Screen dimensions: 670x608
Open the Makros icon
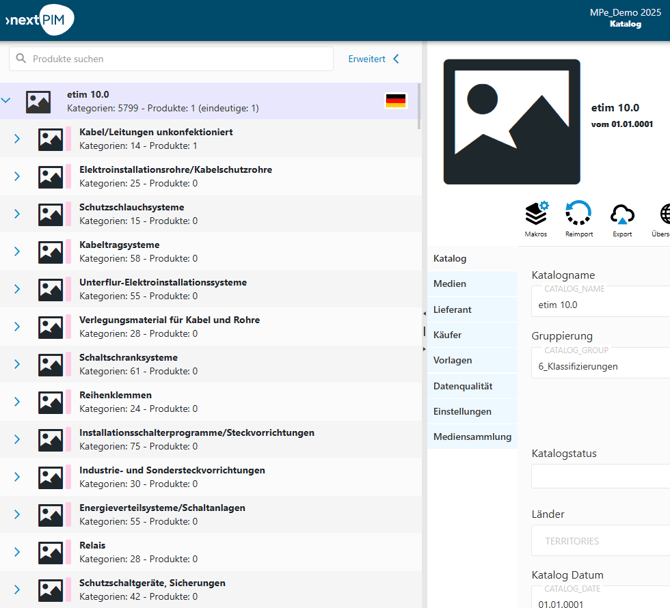tap(536, 213)
